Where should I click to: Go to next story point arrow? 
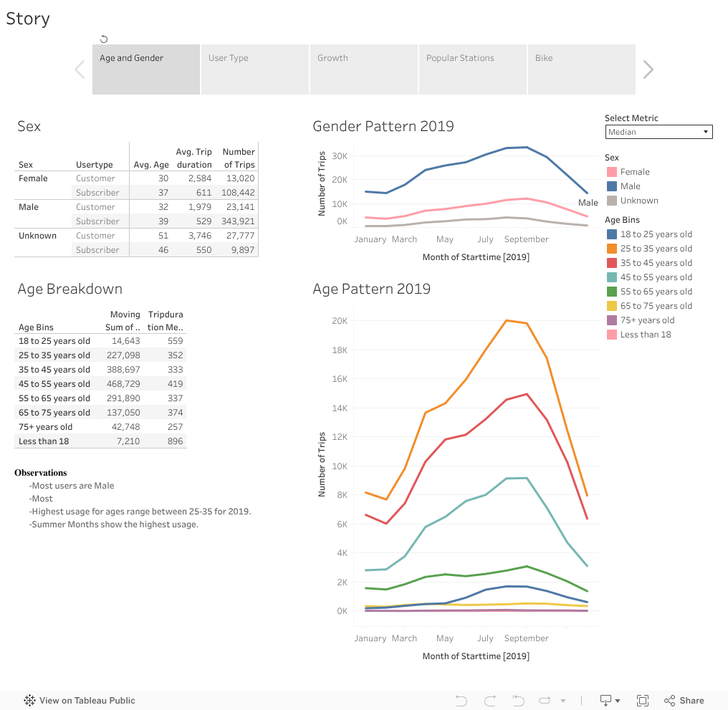coord(648,69)
